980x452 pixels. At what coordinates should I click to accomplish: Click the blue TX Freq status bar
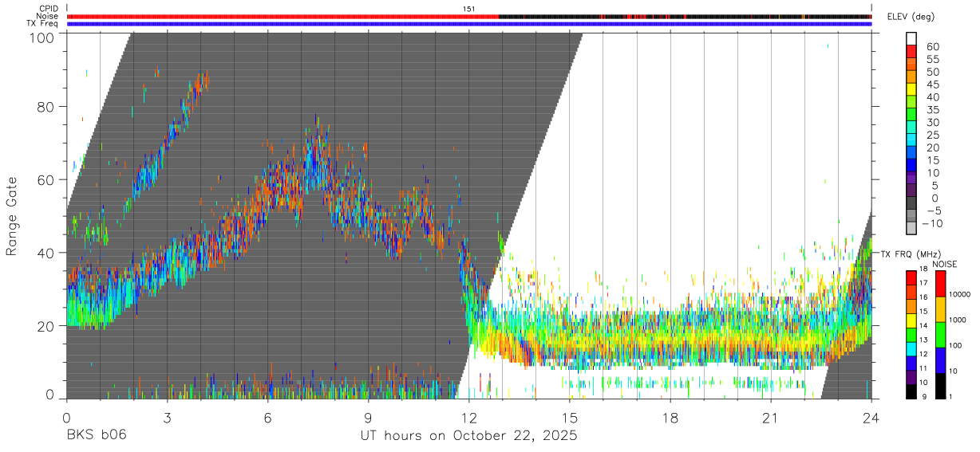469,24
